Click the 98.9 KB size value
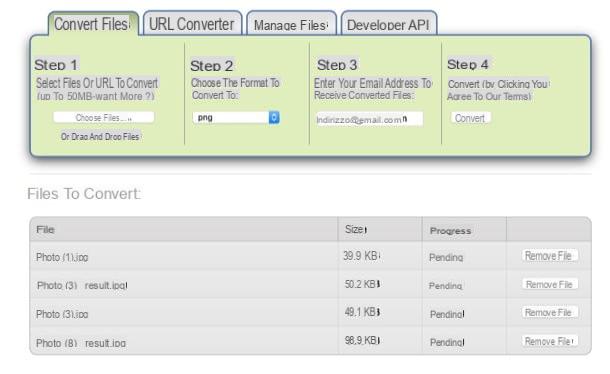 (x=362, y=341)
